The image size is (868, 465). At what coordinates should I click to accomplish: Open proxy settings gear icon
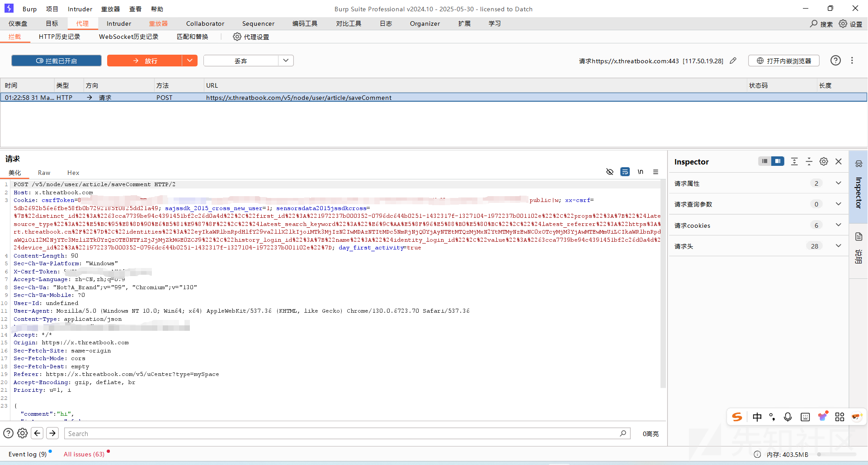(237, 37)
